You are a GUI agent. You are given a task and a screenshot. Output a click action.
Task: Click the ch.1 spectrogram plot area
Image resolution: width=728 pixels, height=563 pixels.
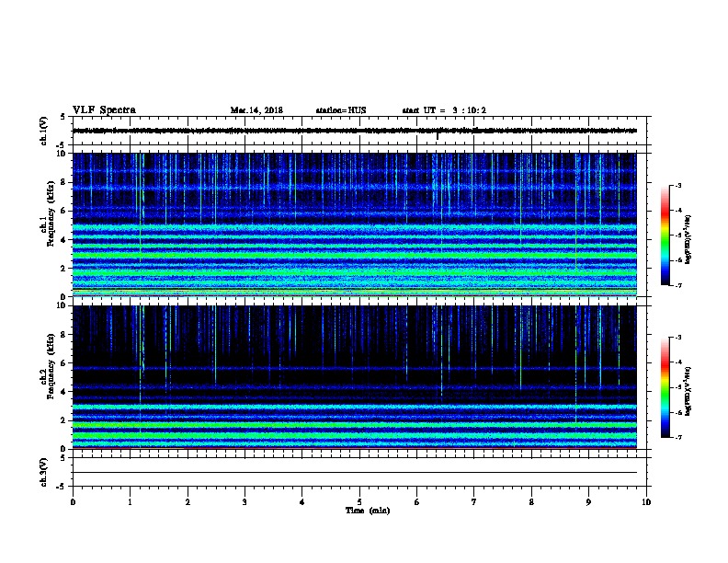point(355,224)
